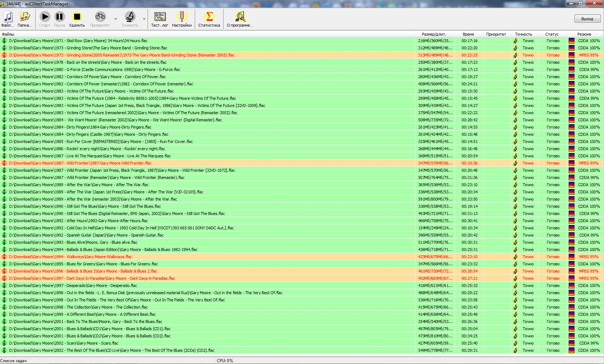Image resolution: width=604 pixels, height=364 pixels.
Task: Open the add folder toolbar icon
Action: tap(25, 17)
